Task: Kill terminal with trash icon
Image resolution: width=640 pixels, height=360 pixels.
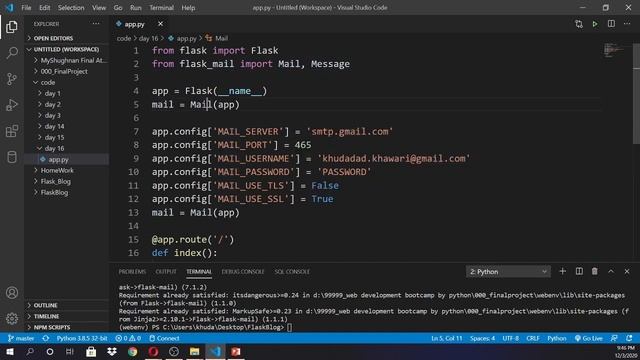Action: point(595,271)
